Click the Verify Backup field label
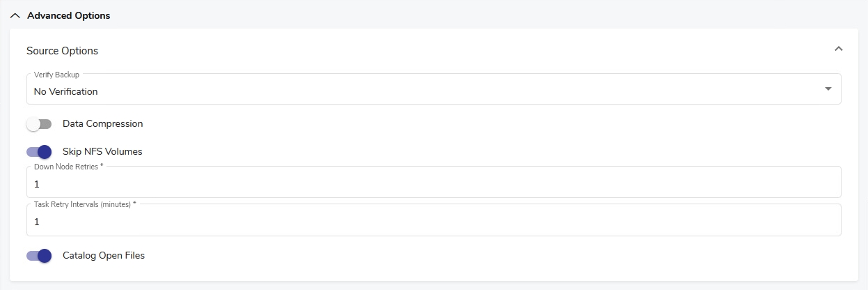868x290 pixels. click(x=56, y=75)
